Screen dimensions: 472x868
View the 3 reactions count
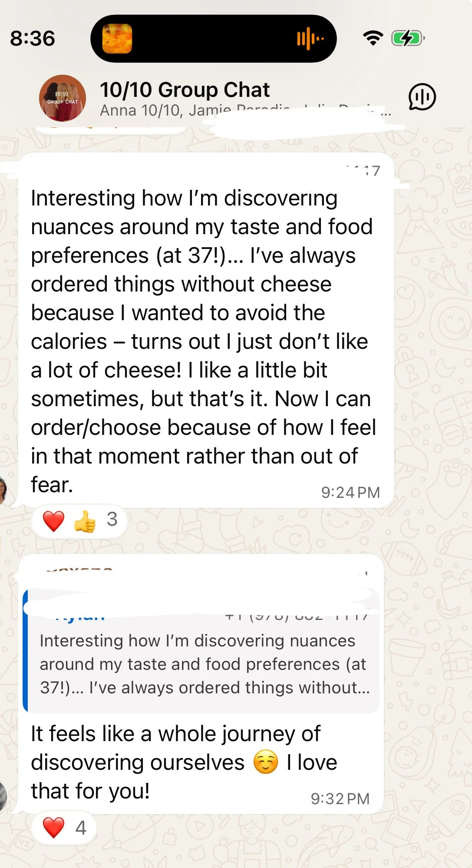pos(112,520)
